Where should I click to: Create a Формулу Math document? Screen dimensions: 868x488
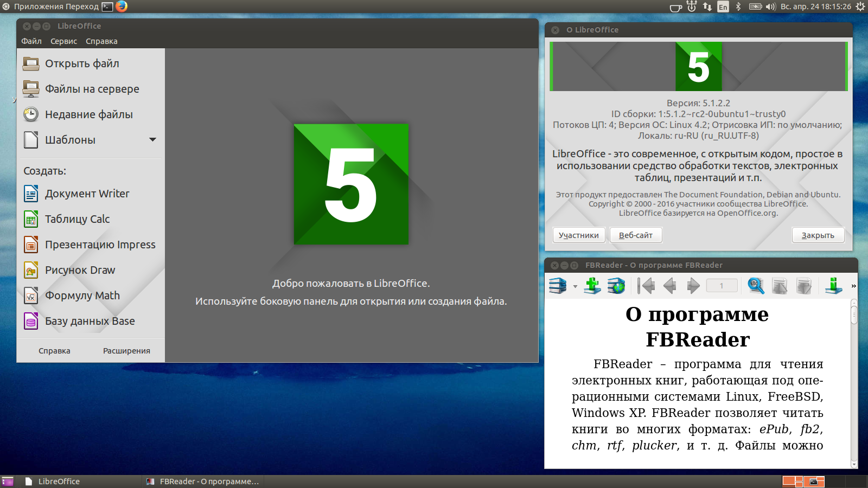coord(82,296)
